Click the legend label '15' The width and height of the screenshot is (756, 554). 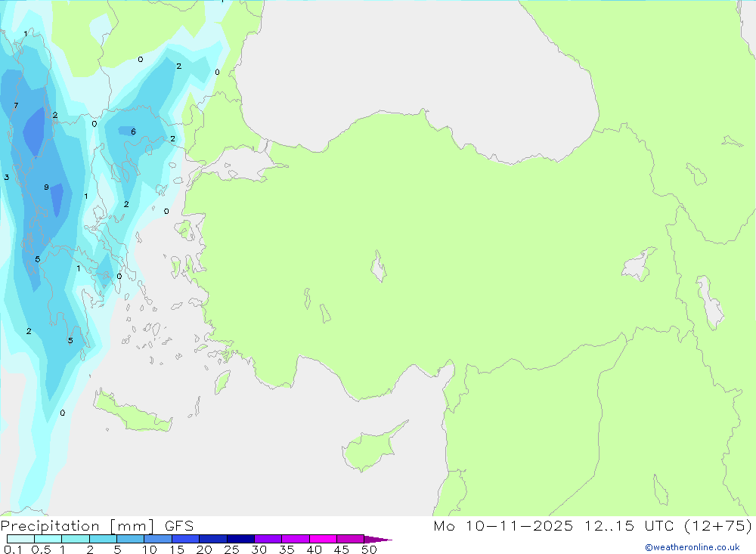point(177,549)
